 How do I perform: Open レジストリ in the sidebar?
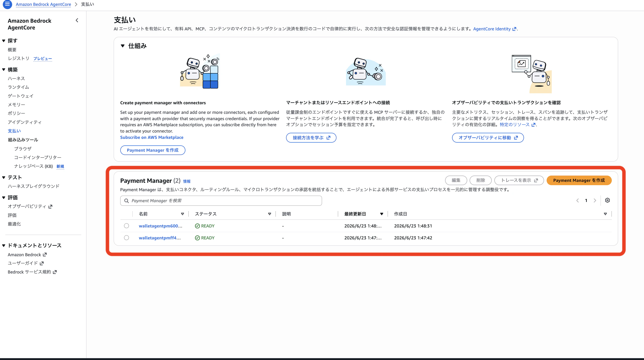(18, 58)
